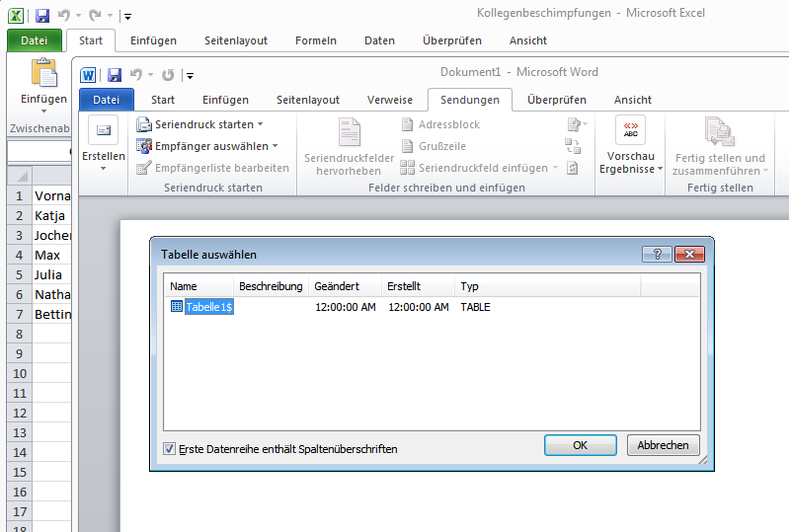This screenshot has width=789, height=532.
Task: Open Word Einfügen tab
Action: click(225, 100)
